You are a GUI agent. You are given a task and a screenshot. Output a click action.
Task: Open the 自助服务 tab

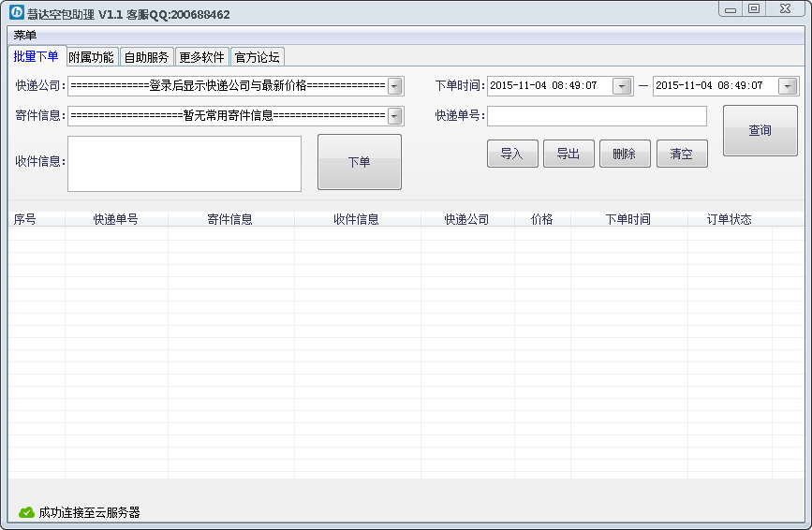146,57
